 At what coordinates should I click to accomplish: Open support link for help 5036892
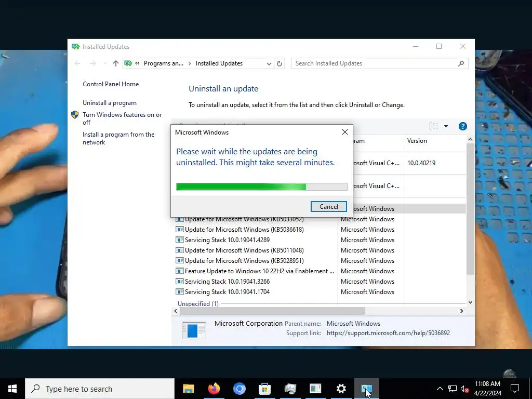pyautogui.click(x=388, y=333)
